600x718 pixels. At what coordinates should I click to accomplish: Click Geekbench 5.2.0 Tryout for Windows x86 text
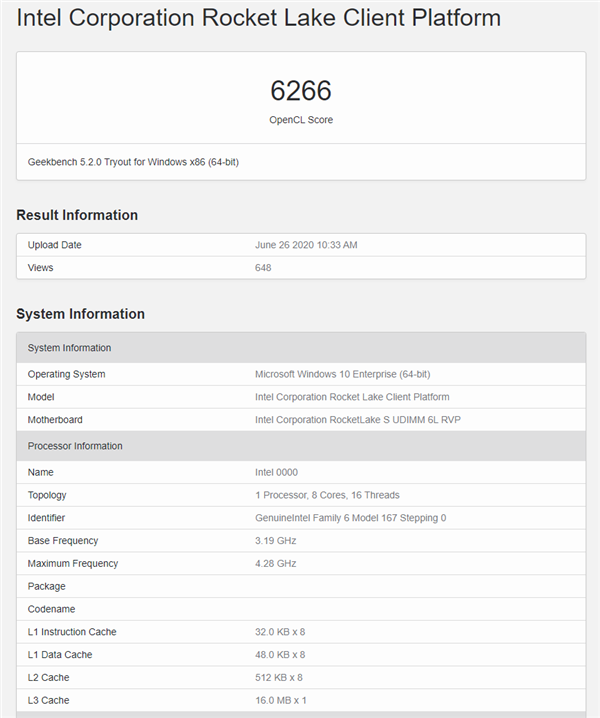[133, 162]
